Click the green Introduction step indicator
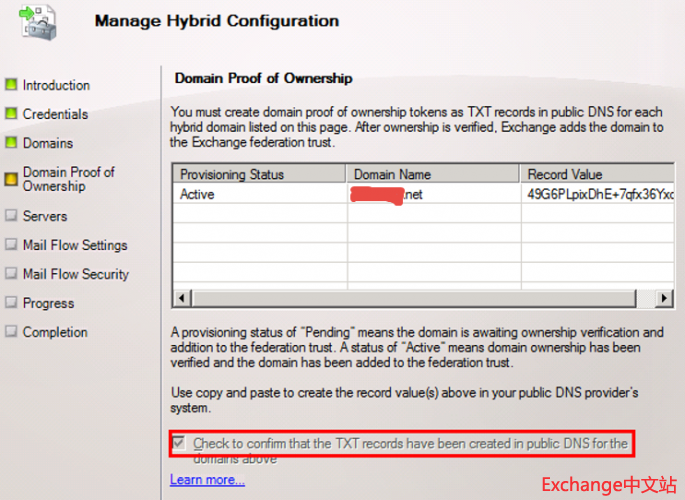685x500 pixels. point(12,86)
